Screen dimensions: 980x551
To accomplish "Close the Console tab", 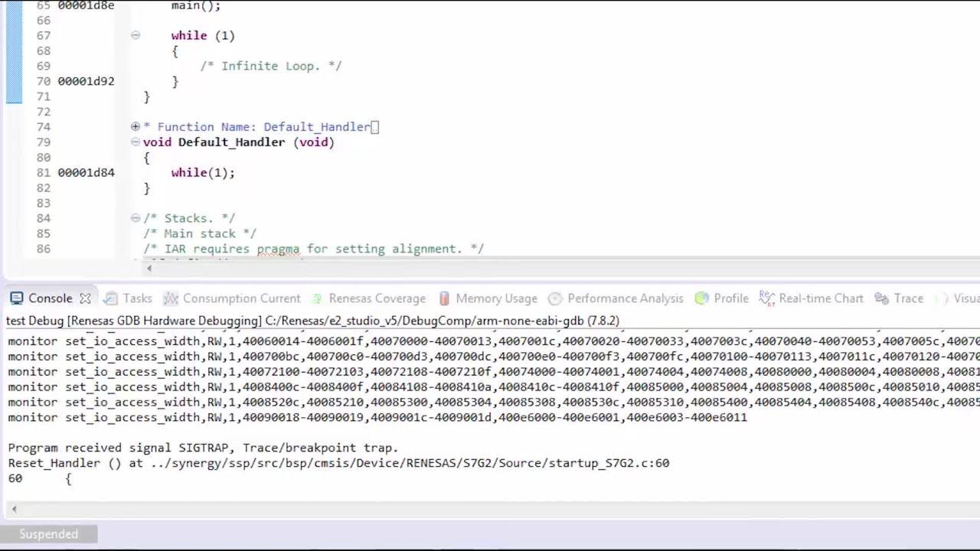I will point(85,298).
